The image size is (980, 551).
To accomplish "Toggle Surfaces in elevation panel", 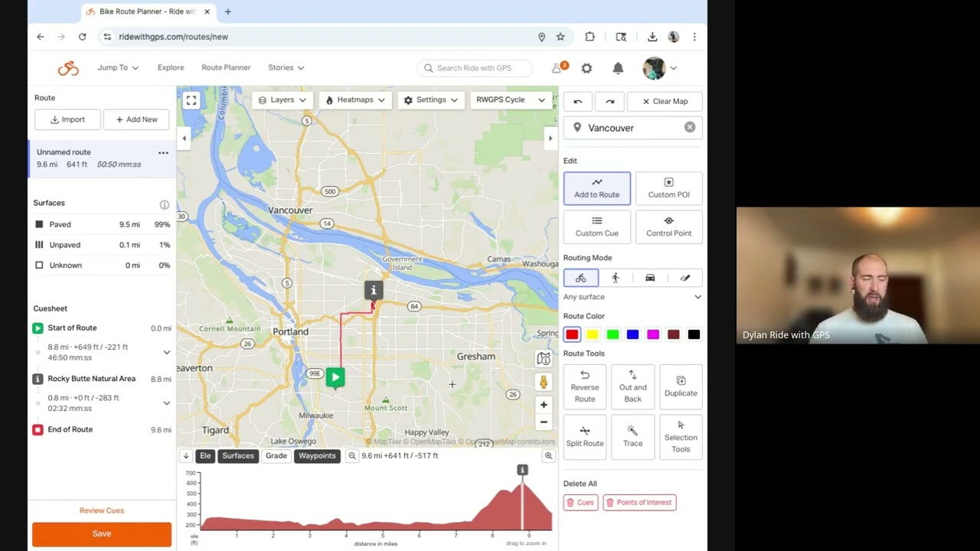I will coord(238,456).
